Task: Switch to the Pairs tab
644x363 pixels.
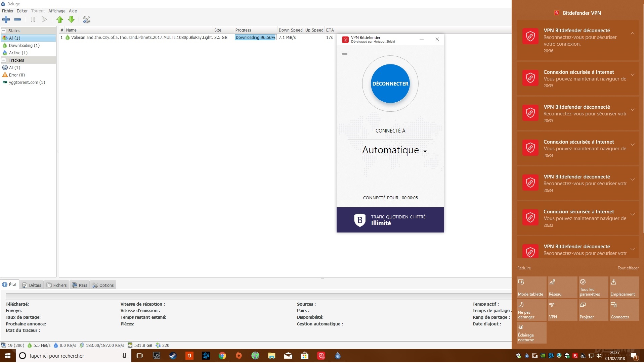Action: click(x=80, y=285)
